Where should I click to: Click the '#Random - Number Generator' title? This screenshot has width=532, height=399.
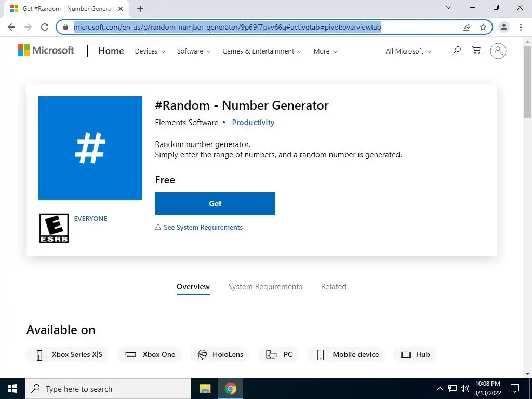click(x=242, y=105)
